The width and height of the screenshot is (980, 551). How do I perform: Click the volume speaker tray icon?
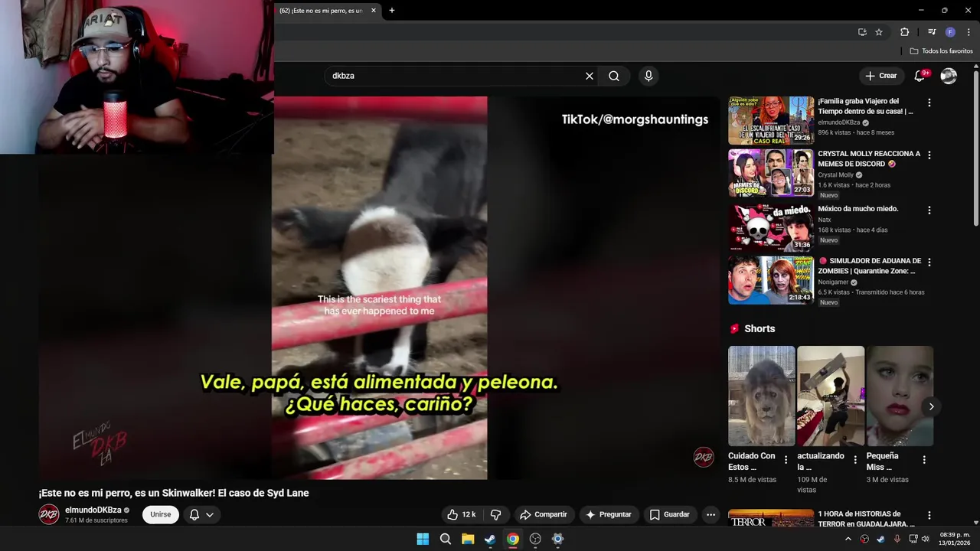pyautogui.click(x=925, y=539)
